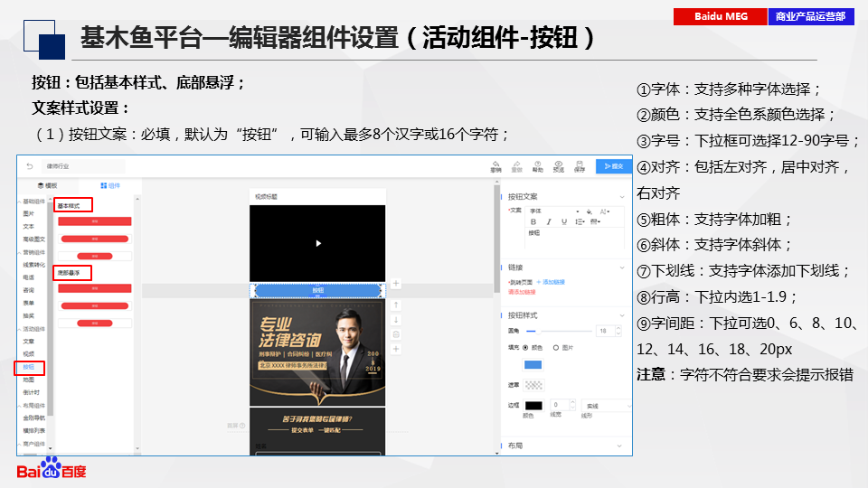The height and width of the screenshot is (488, 868).
Task: Select the blue 按钮 element in the canvas
Action: (x=317, y=290)
